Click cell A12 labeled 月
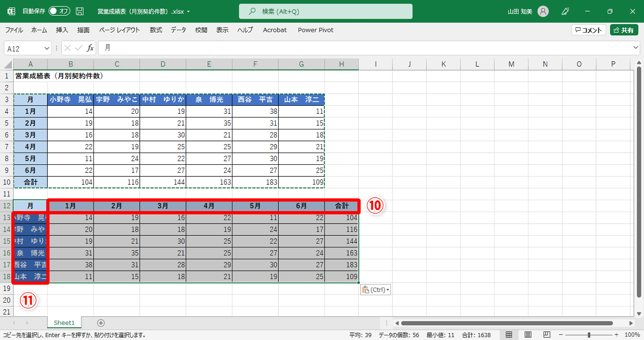Screen dimensions: 644x340 pos(31,206)
